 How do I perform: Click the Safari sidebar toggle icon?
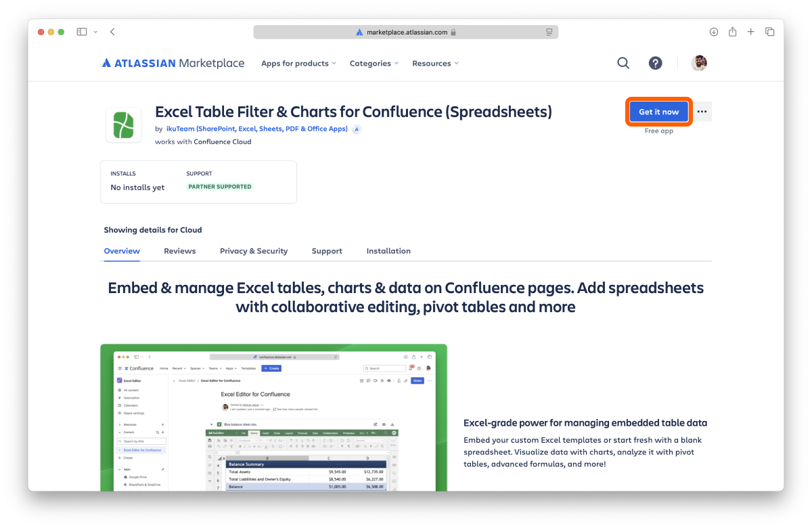(x=82, y=32)
